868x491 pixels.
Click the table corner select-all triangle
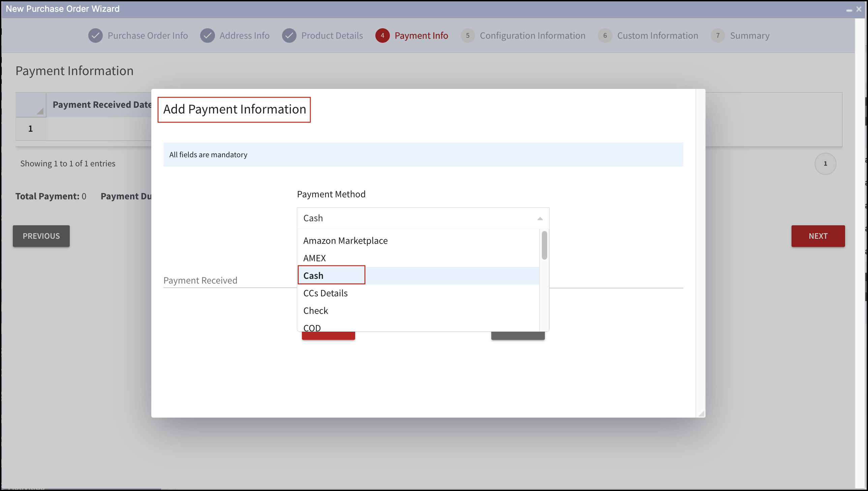tap(40, 110)
